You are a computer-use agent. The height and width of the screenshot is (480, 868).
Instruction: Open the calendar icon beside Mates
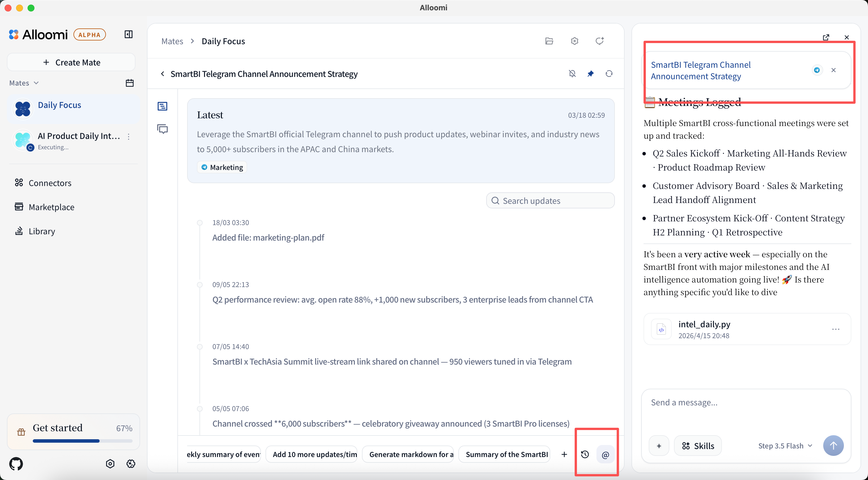pyautogui.click(x=129, y=83)
